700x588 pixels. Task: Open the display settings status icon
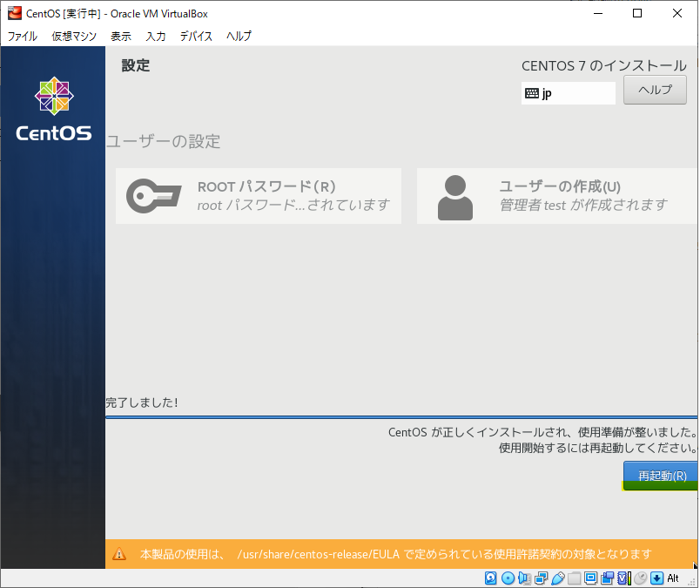pos(591,578)
